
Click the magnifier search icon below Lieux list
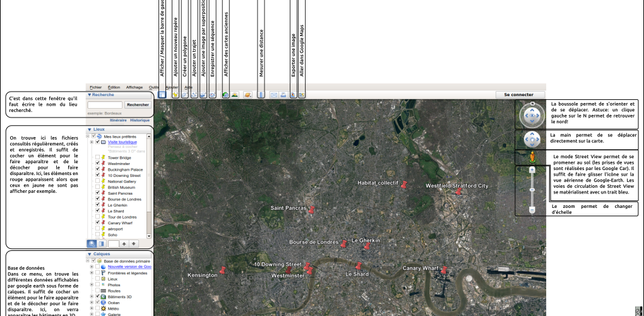[92, 244]
